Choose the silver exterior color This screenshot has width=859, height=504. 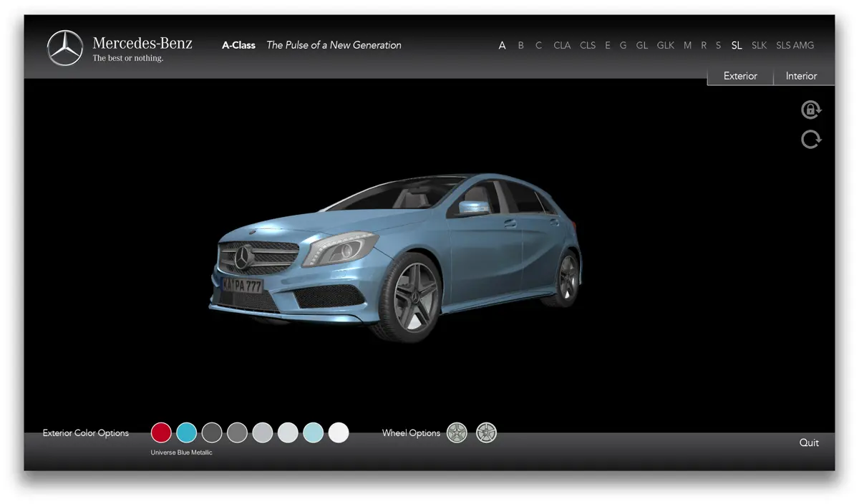click(263, 432)
